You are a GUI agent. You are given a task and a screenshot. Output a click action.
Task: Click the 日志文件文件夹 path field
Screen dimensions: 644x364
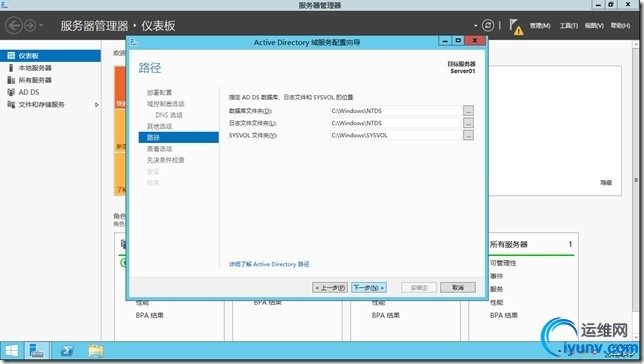396,123
